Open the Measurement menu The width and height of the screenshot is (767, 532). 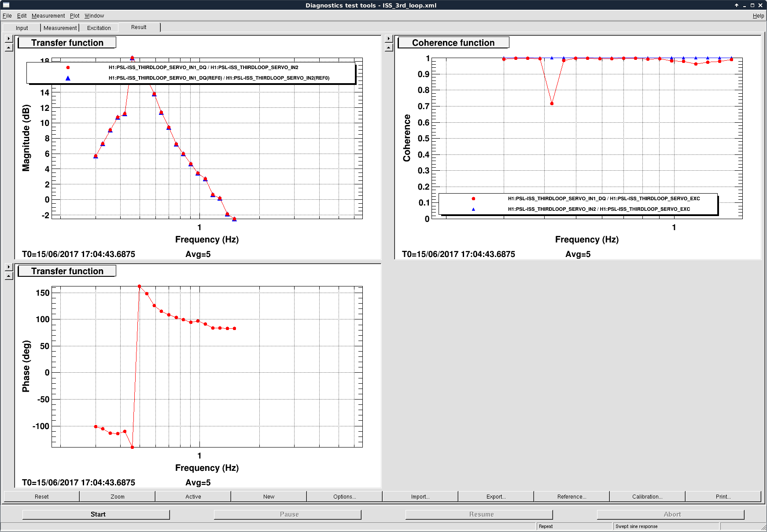click(x=48, y=16)
